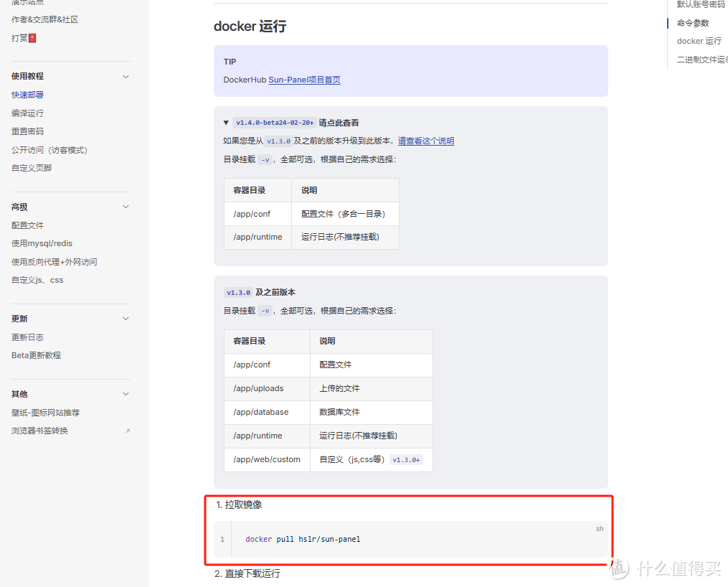Open 配置文件 sidebar page
Screen dimensions: 728x587
pos(27,225)
